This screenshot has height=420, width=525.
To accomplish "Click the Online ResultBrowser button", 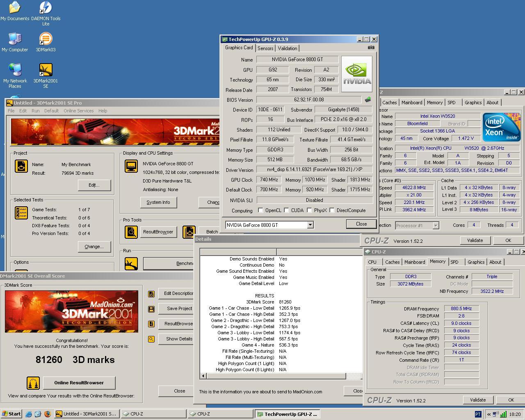I will 79,383.
